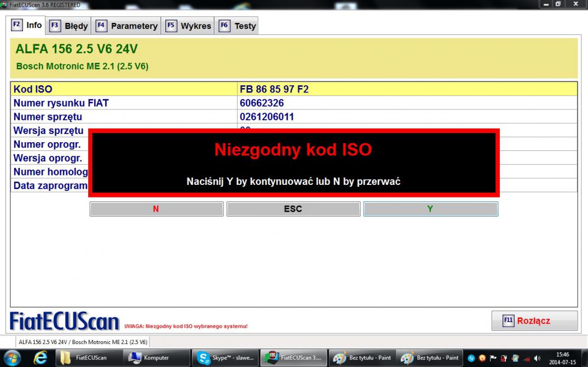Switch to FiatECUScan 3 taskbar item
The image size is (588, 367).
[x=293, y=358]
